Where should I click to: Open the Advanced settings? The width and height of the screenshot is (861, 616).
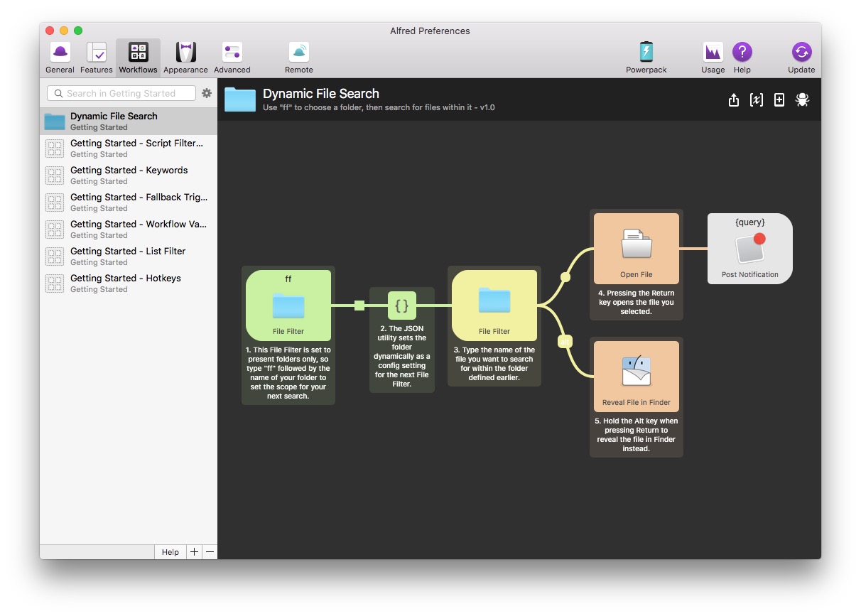[x=232, y=57]
